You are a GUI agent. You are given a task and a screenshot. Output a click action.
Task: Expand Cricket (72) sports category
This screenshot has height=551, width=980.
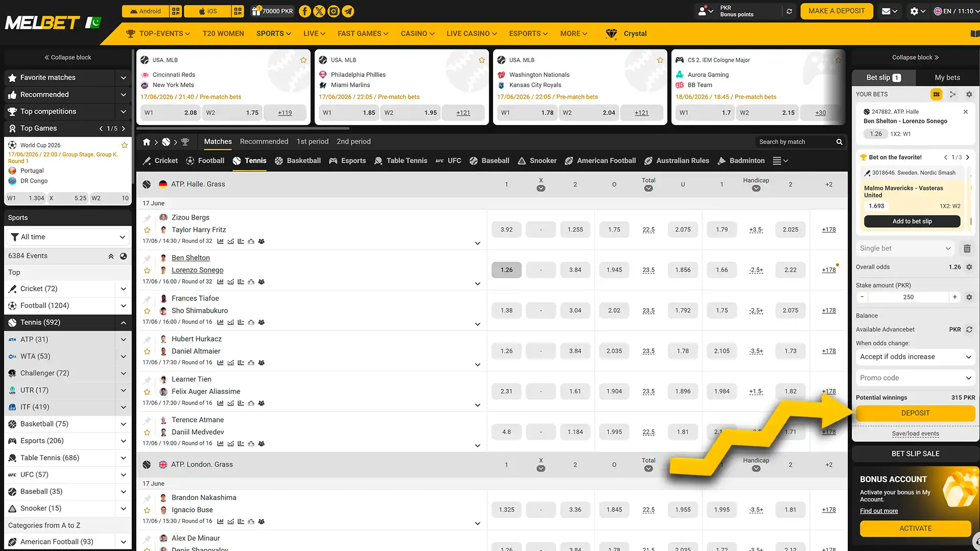pyautogui.click(x=123, y=289)
